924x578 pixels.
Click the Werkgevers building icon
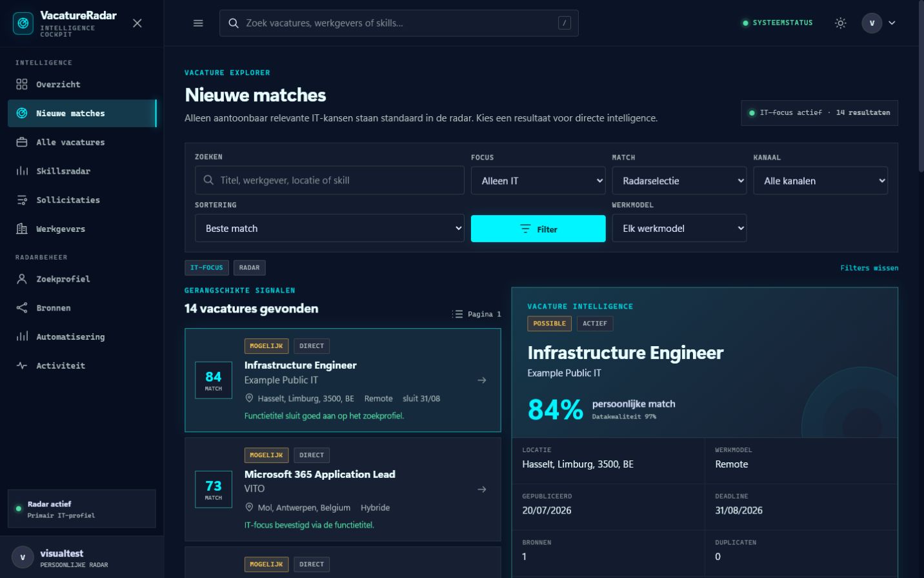click(x=22, y=229)
